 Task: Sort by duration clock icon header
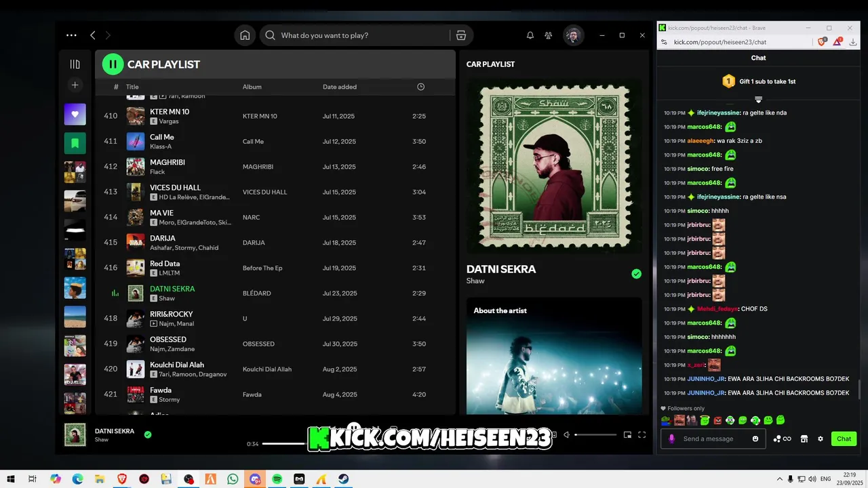(420, 87)
